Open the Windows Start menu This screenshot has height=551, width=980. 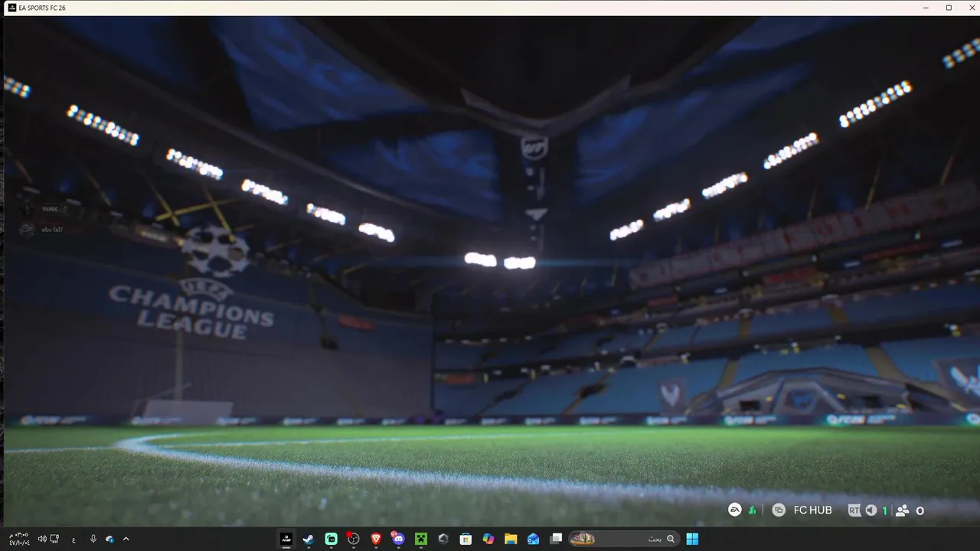click(x=692, y=539)
